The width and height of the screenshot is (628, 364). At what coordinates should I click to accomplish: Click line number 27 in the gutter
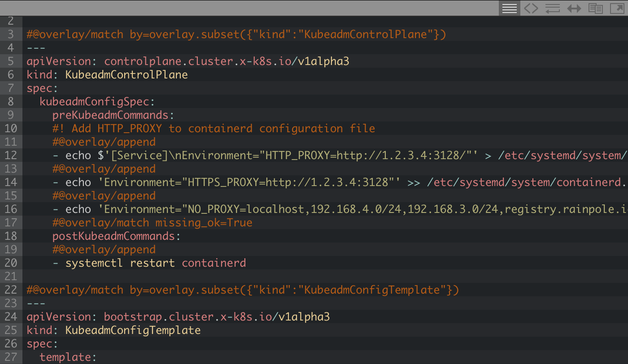(x=11, y=357)
